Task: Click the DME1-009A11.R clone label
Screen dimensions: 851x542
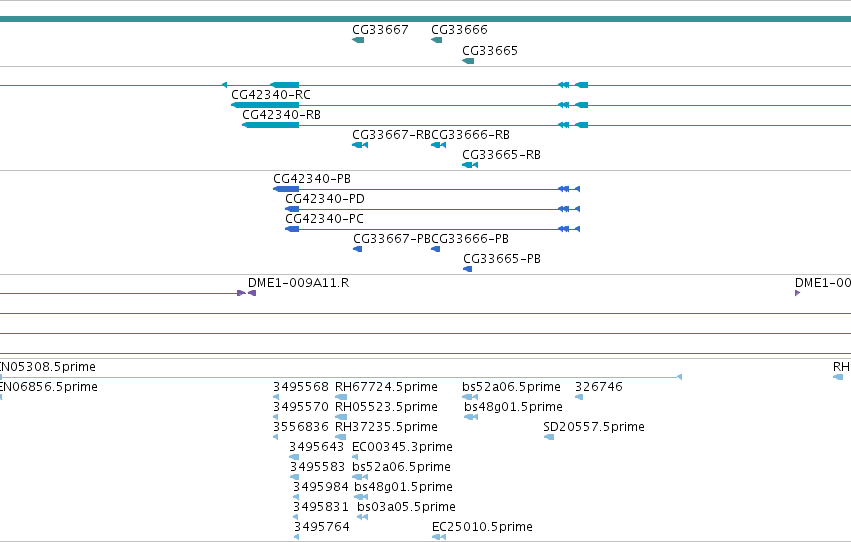Action: pos(299,283)
